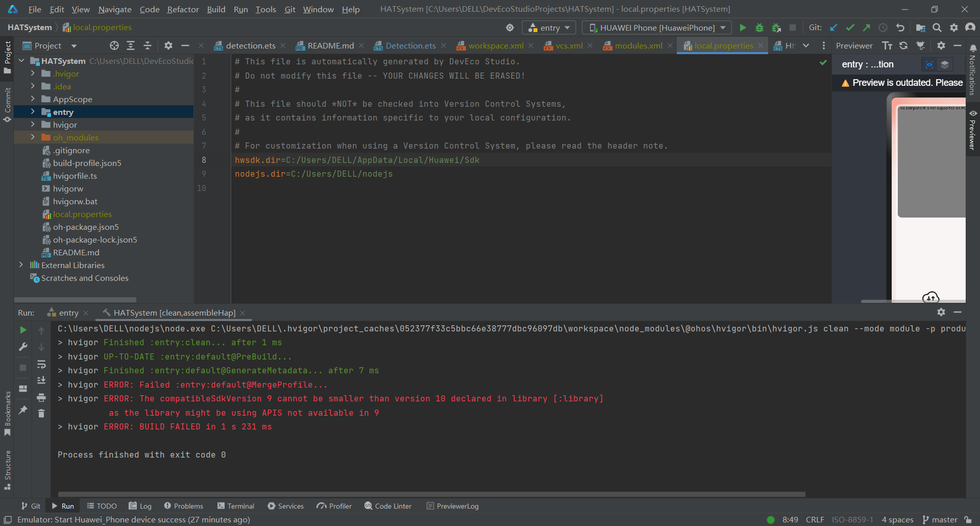Close the detection.ets tab
The image size is (980, 526).
[x=283, y=45]
